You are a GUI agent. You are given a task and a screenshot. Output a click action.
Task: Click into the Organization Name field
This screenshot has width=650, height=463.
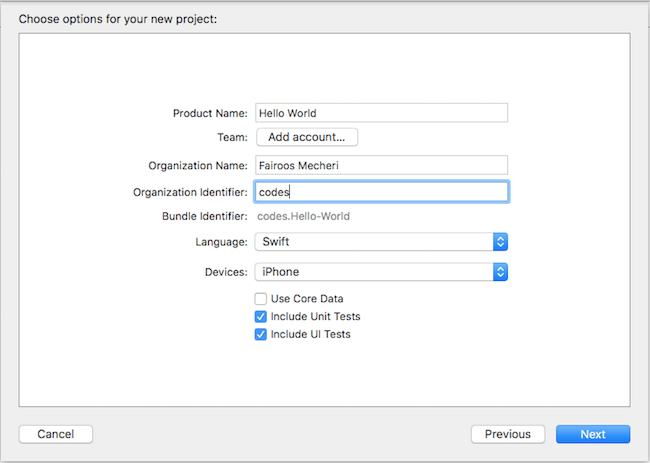point(382,165)
